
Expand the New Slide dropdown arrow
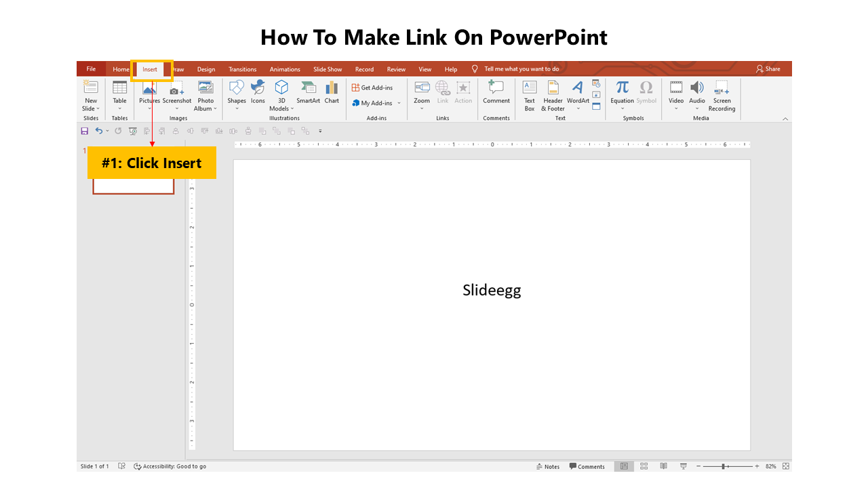tap(98, 108)
